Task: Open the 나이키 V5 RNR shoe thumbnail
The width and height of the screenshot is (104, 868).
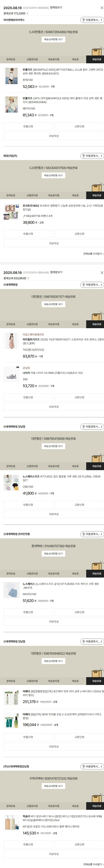Action: coord(11,374)
